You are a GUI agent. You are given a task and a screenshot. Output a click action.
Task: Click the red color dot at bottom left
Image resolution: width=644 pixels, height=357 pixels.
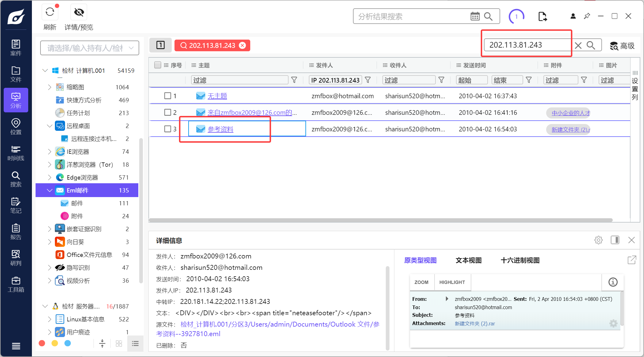(x=42, y=343)
